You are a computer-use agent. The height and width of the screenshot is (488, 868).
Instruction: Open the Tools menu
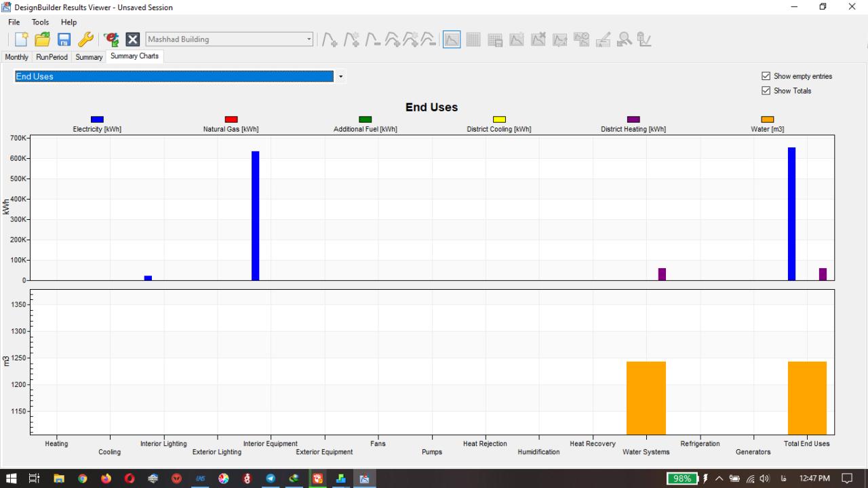(41, 22)
